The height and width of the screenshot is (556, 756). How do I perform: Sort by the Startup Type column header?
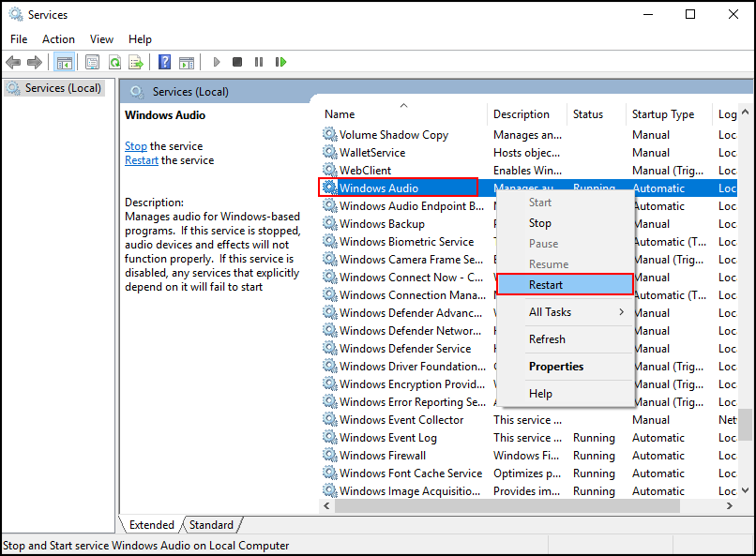pyautogui.click(x=669, y=114)
